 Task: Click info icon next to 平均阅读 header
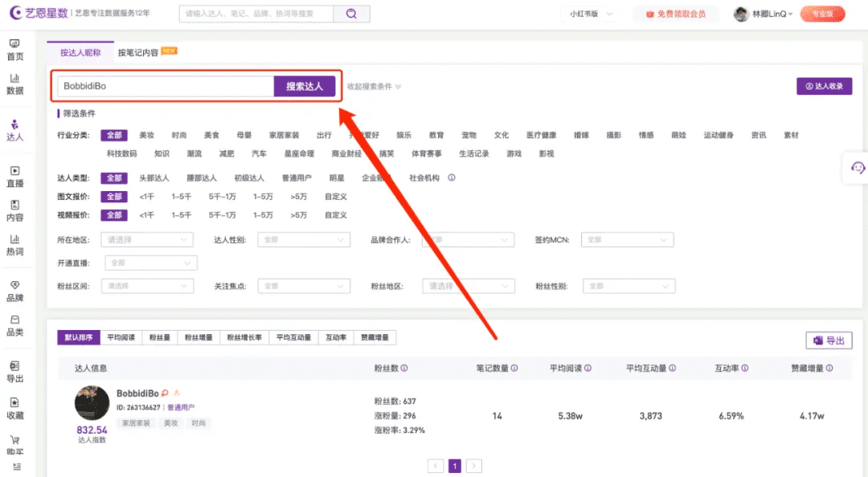tap(588, 368)
